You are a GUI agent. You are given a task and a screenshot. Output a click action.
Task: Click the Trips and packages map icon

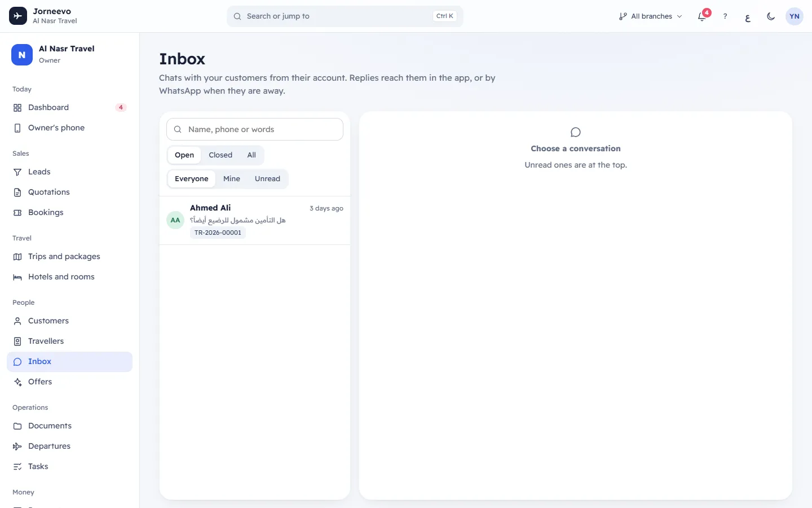tap(17, 257)
